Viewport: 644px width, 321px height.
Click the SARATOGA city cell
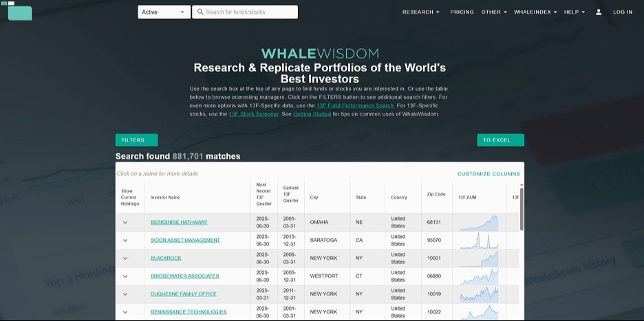[x=323, y=240]
